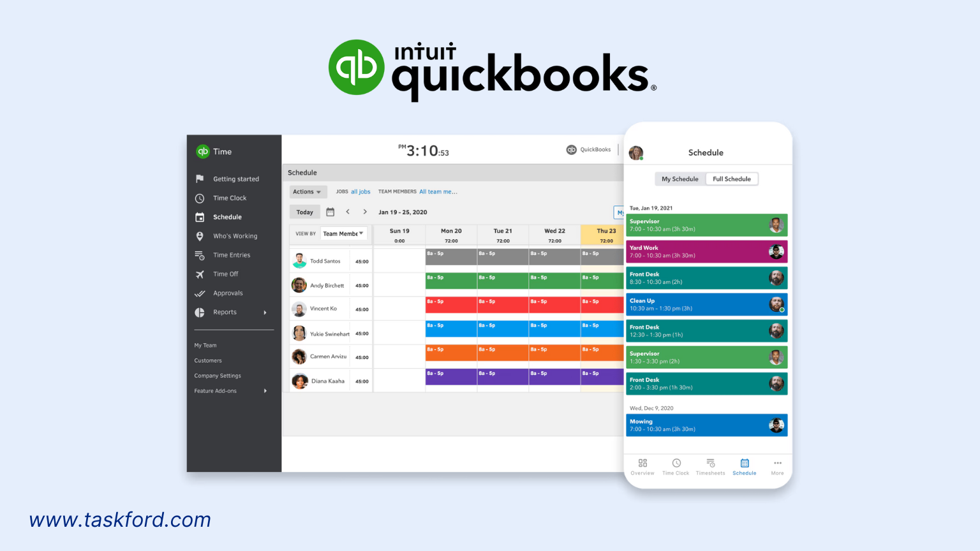Open Time Entries in sidebar

tap(232, 255)
